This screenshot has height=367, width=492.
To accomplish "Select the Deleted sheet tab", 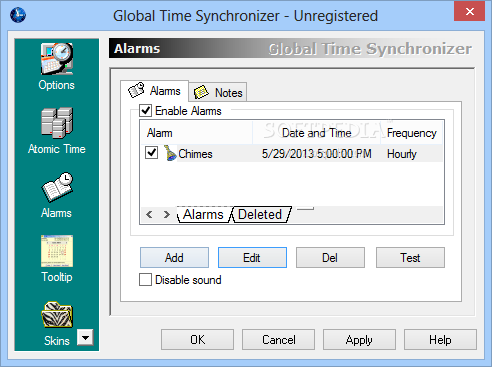I will [260, 214].
